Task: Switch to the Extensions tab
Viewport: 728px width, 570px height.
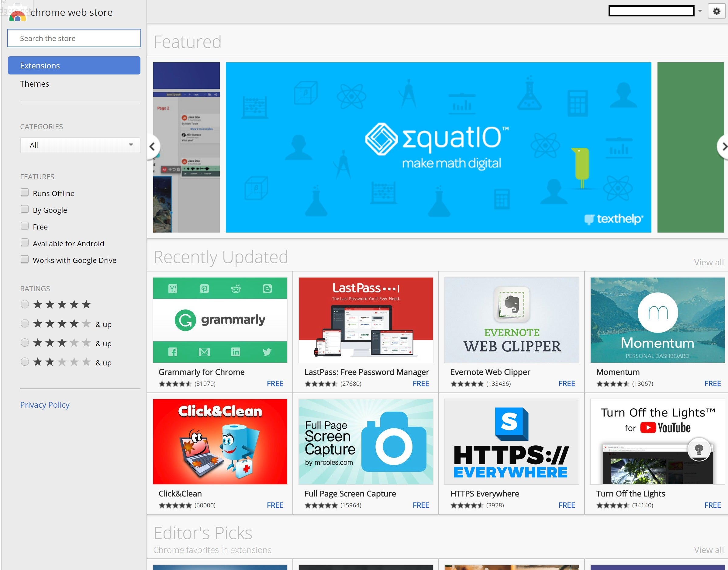Action: coord(73,66)
